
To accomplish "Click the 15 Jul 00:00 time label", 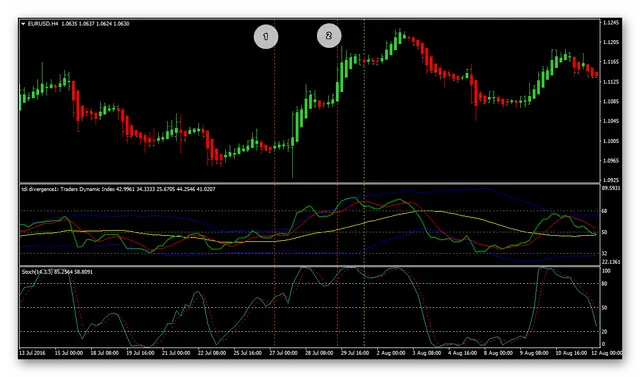I will (x=69, y=353).
